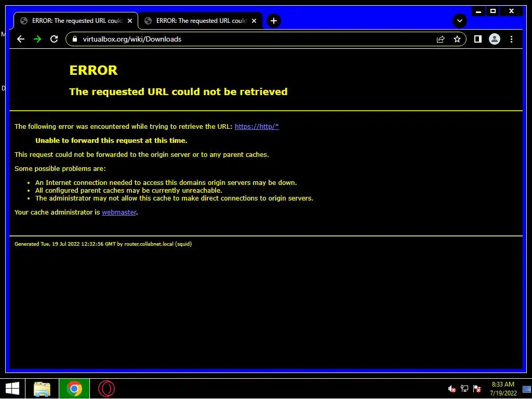Share this page from address bar

coord(441,39)
